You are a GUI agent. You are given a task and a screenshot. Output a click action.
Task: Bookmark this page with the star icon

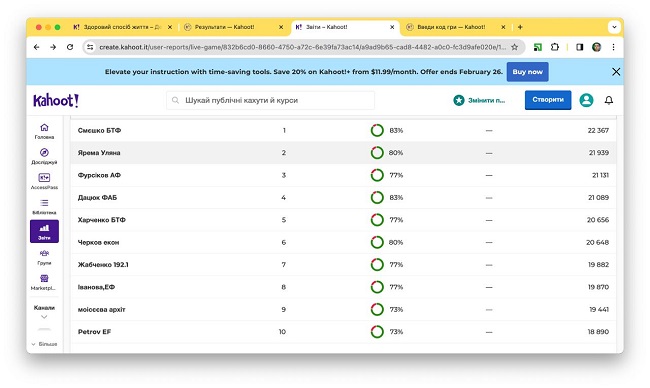tap(514, 47)
